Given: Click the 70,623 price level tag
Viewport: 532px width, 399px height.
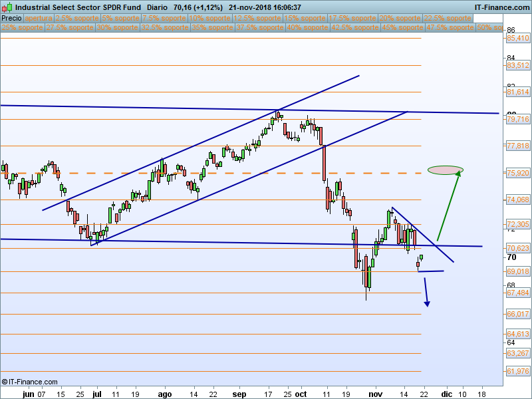Looking at the screenshot, I should point(518,248).
